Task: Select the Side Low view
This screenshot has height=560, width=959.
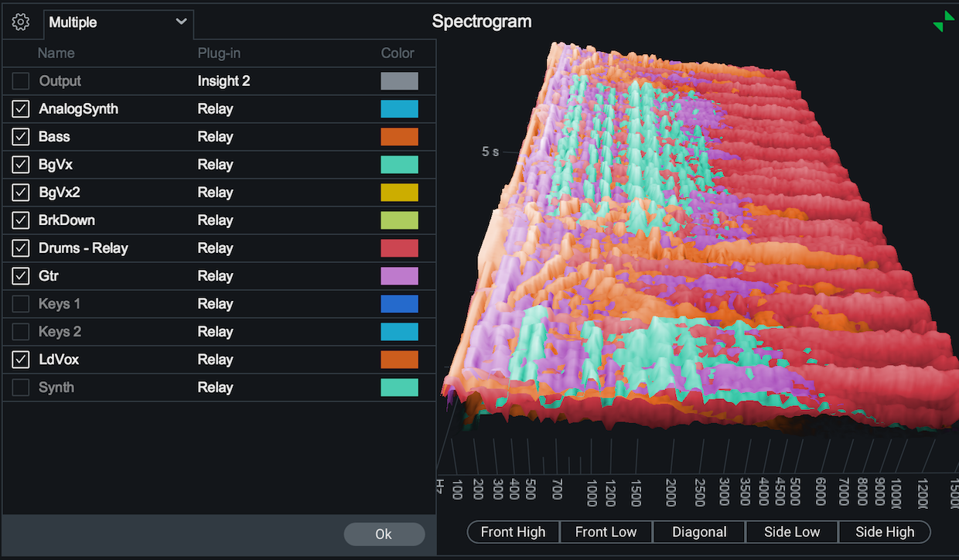Action: (x=792, y=532)
